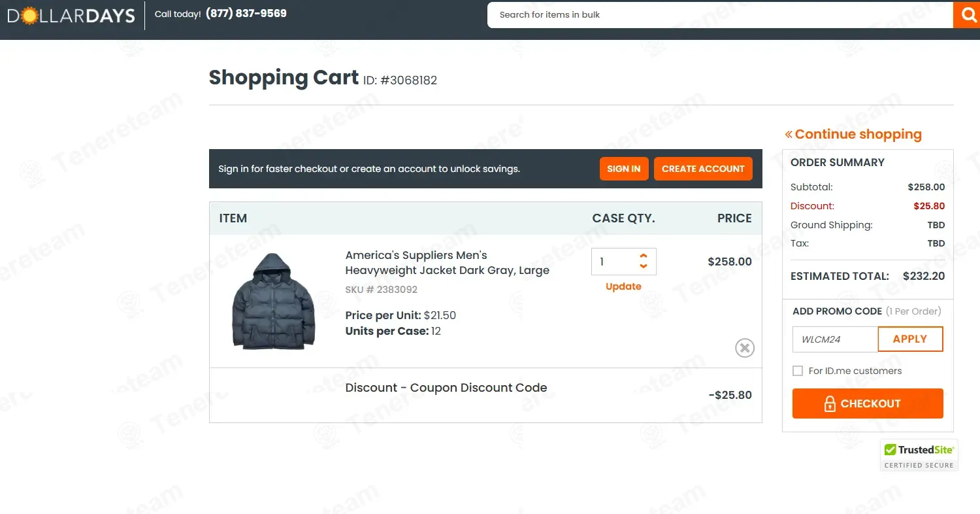Click the -$25.80 discount amount in cart
This screenshot has width=980, height=514.
pos(730,395)
